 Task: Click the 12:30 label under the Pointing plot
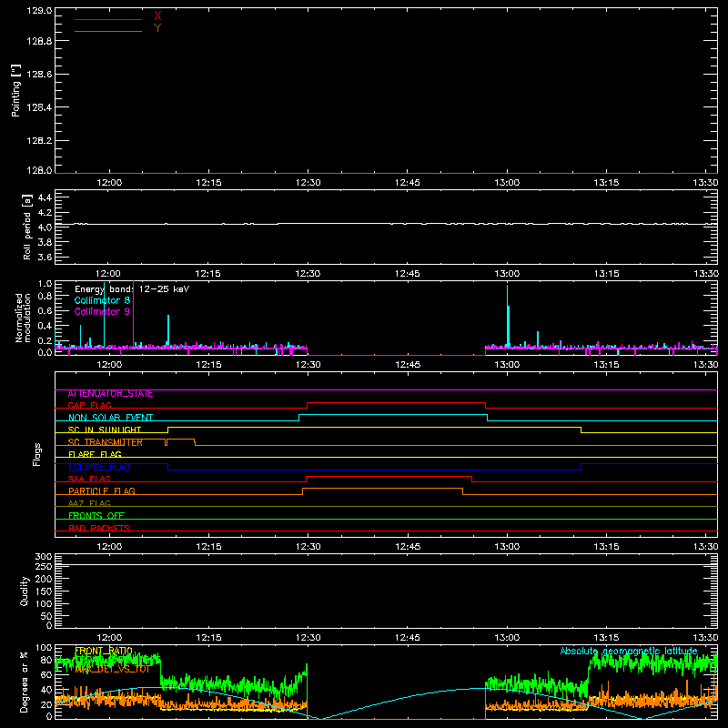click(308, 183)
